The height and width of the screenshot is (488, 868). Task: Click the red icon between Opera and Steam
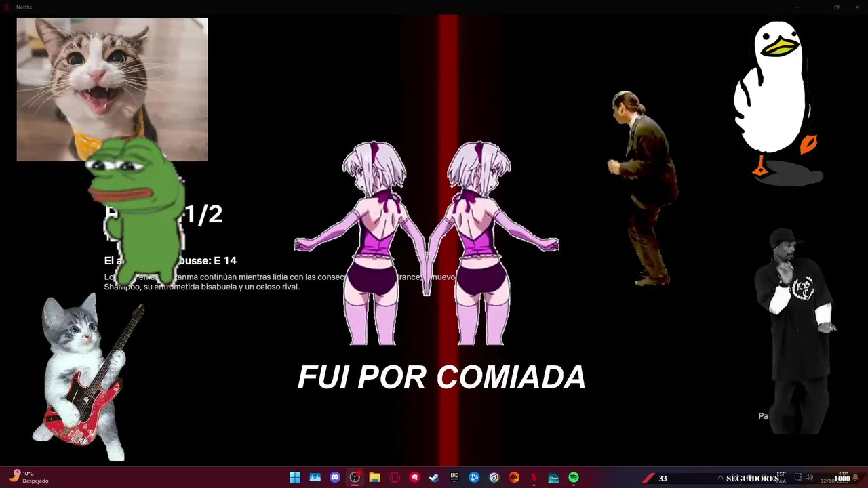(x=414, y=477)
